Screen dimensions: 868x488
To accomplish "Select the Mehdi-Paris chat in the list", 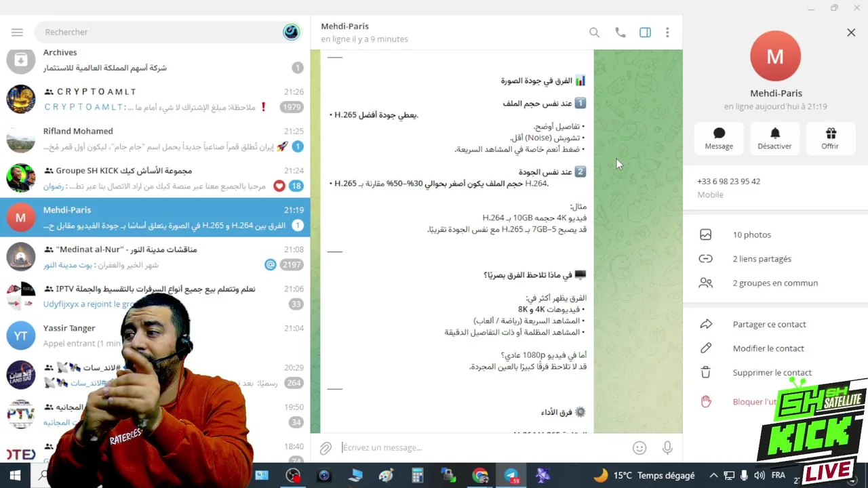I will (x=155, y=217).
